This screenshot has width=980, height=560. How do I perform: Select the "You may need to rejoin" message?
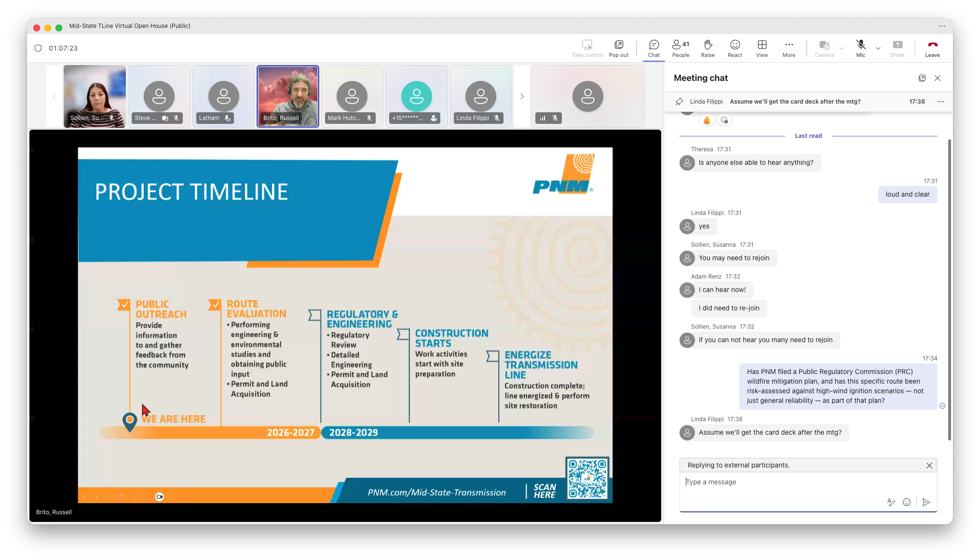coord(734,258)
